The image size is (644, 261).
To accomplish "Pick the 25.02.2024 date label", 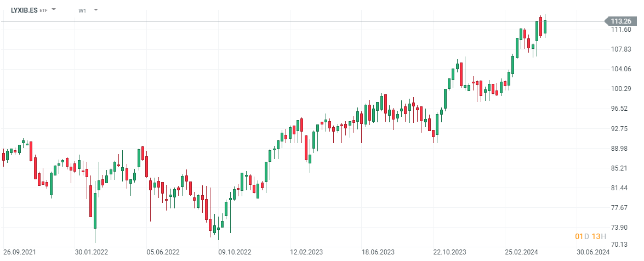I will (x=522, y=252).
